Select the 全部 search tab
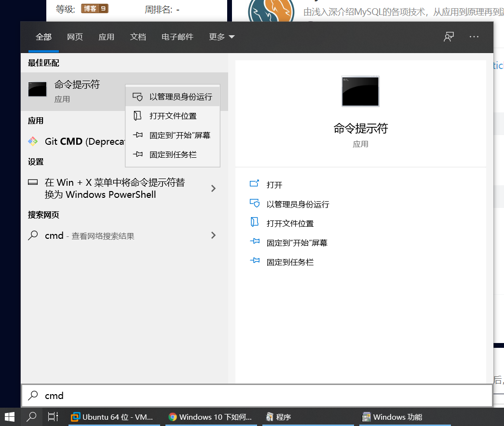504x426 pixels. pyautogui.click(x=43, y=37)
